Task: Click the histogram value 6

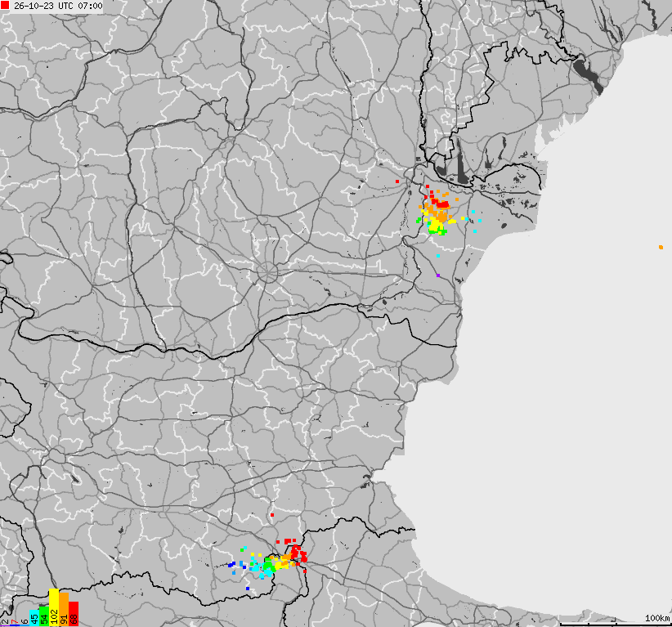Action: pyautogui.click(x=25, y=621)
